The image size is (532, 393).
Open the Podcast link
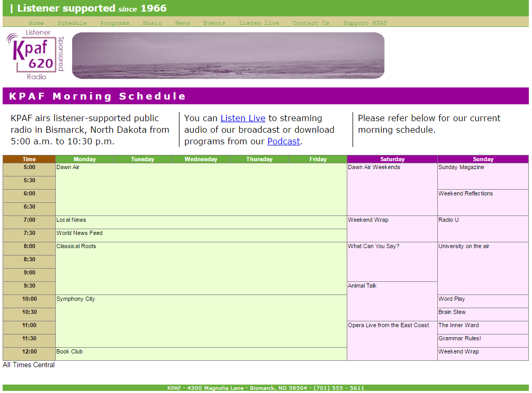click(283, 141)
